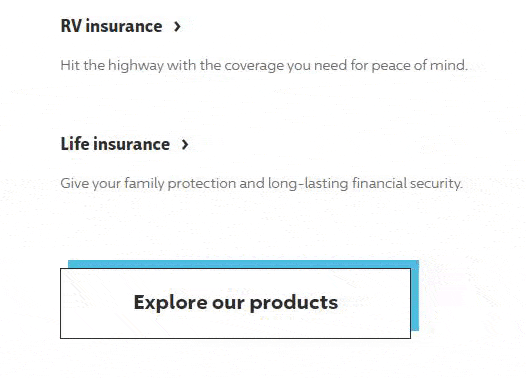The height and width of the screenshot is (378, 526).
Task: Click 'long-lasting' in Life insurance description
Action: coord(308,183)
